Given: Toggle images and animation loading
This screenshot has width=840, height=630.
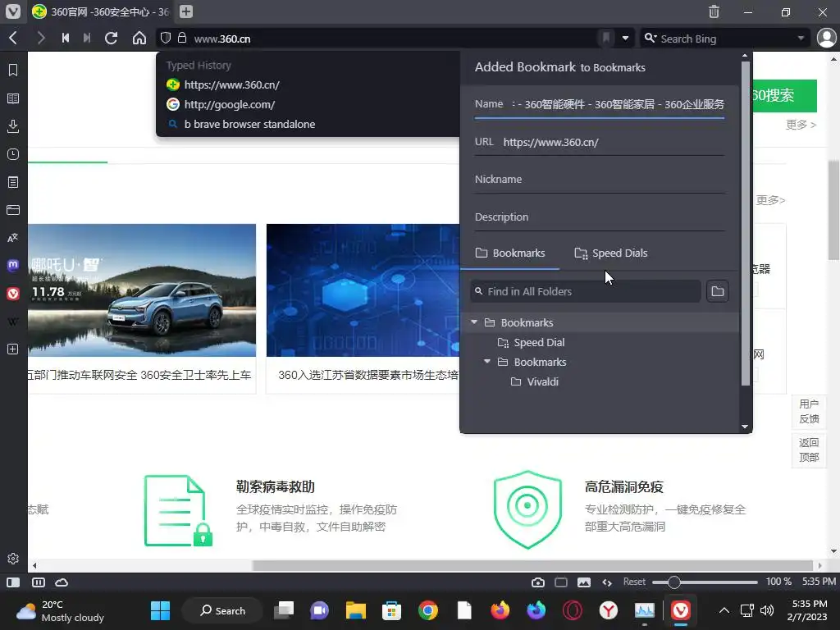Looking at the screenshot, I should [584, 582].
